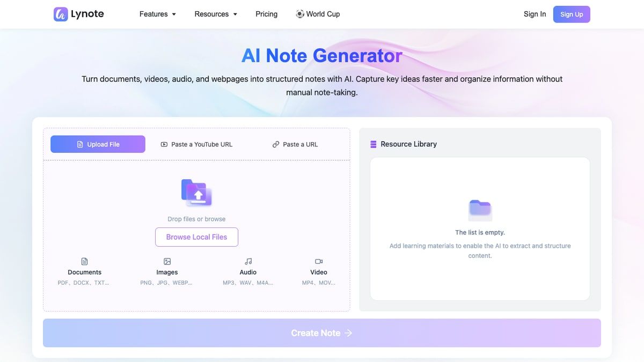Click the 'MP3、WAV、M4A...' format text
This screenshot has width=644, height=362.
[x=248, y=283]
